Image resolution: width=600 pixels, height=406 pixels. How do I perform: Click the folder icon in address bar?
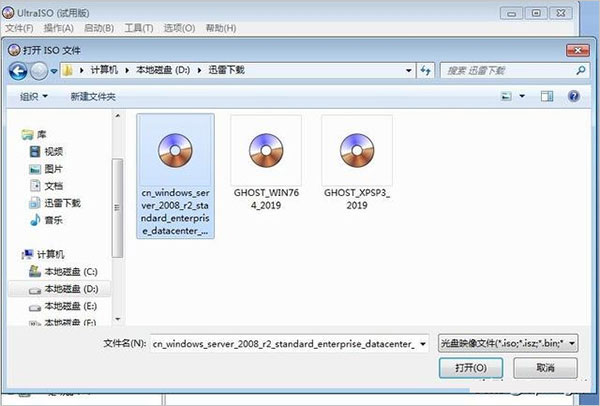(x=68, y=70)
